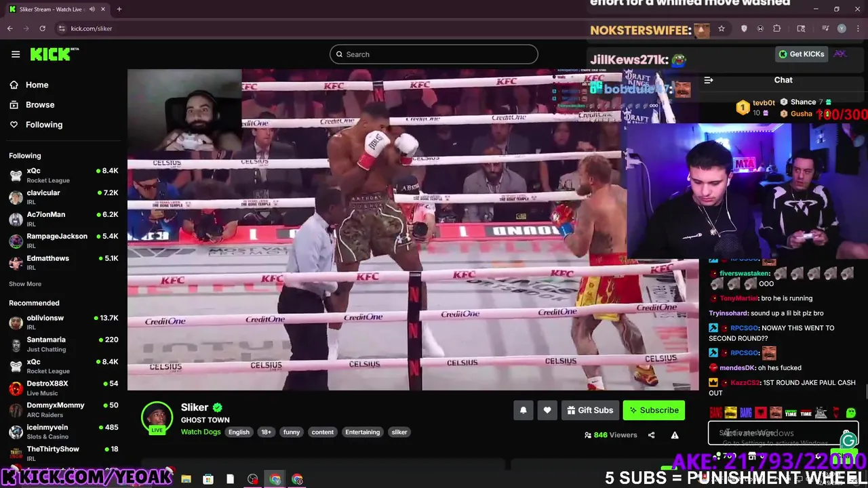Screen dimensions: 868x488
Task: Click chat user Tryinsohard
Action: coord(729,314)
